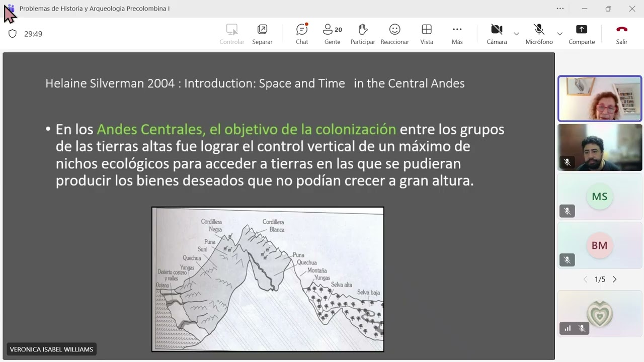Open title bar ellipsis settings menu
The image size is (644, 362).
point(560,9)
